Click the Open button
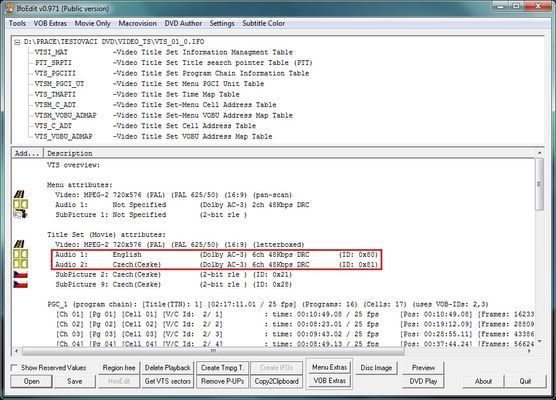This screenshot has width=556, height=400. (x=32, y=381)
